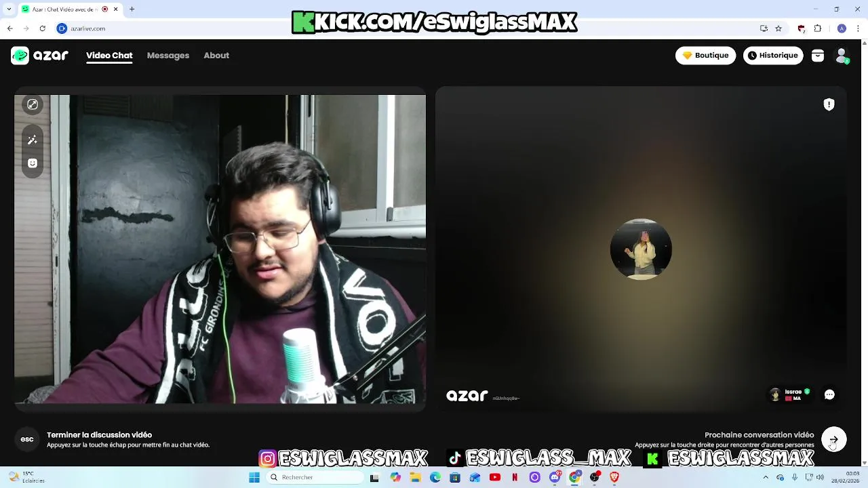Viewport: 868px width, 488px height.
Task: Click the partner's circular profile picture
Action: point(641,249)
